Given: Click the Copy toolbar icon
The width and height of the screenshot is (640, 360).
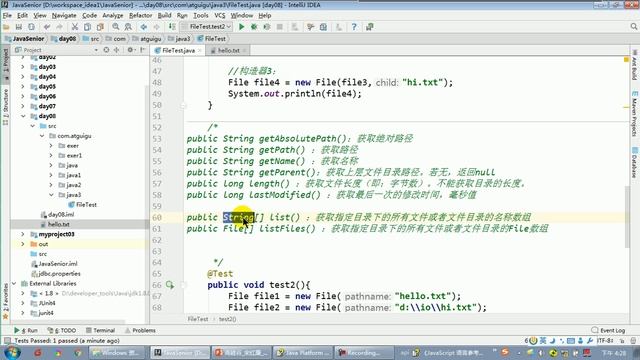Looking at the screenshot, I should (87, 27).
